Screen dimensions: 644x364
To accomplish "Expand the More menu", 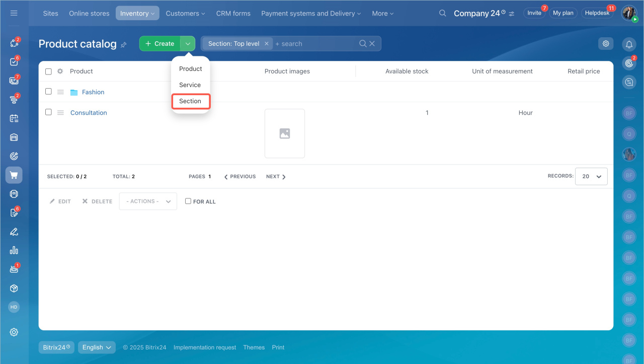I will (x=383, y=13).
